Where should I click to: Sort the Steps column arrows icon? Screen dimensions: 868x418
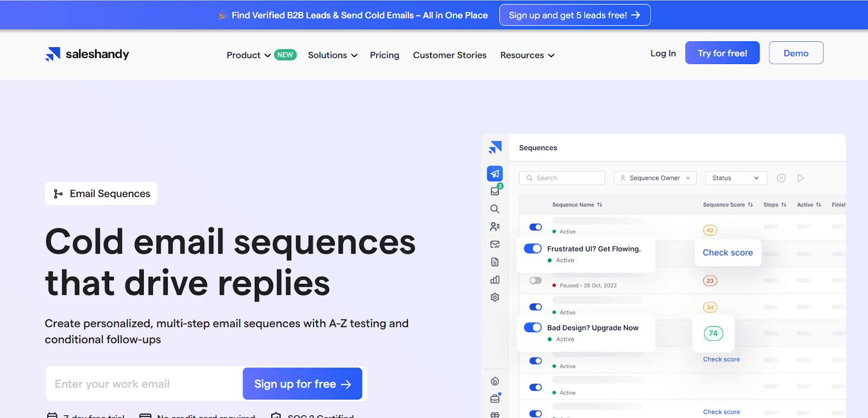coord(783,205)
